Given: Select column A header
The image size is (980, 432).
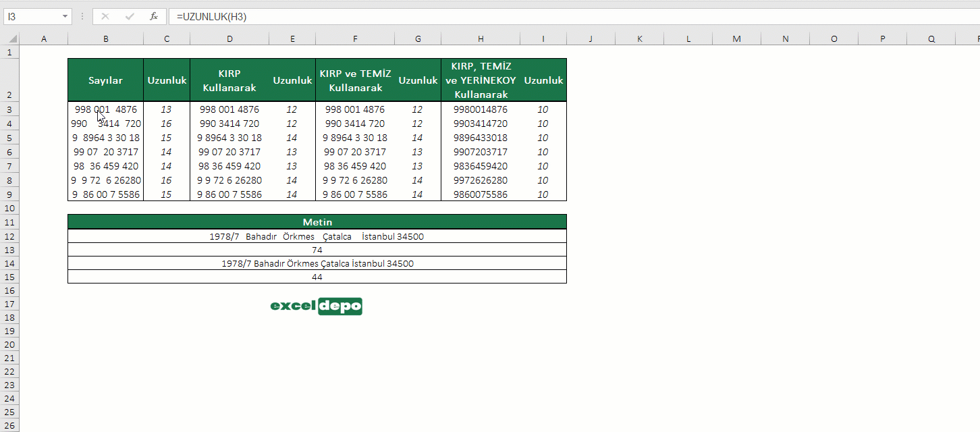Looking at the screenshot, I should [x=44, y=39].
